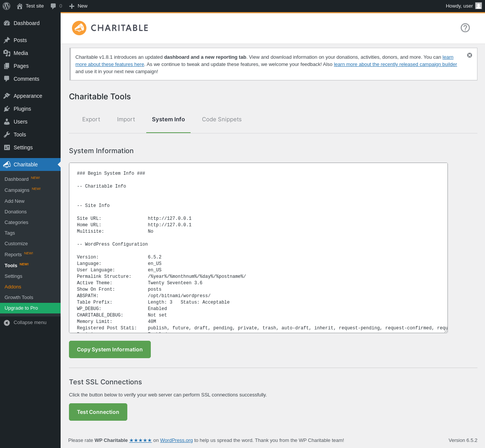Switch to the Import tab
The image size is (485, 448).
pos(126,119)
